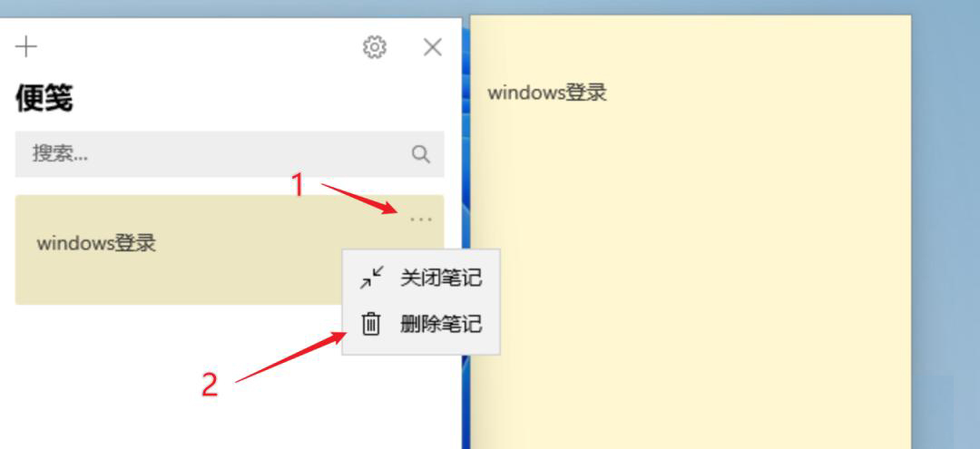Open Sticky Notes settings gear
Viewport: 980px width, 449px height.
pyautogui.click(x=375, y=47)
